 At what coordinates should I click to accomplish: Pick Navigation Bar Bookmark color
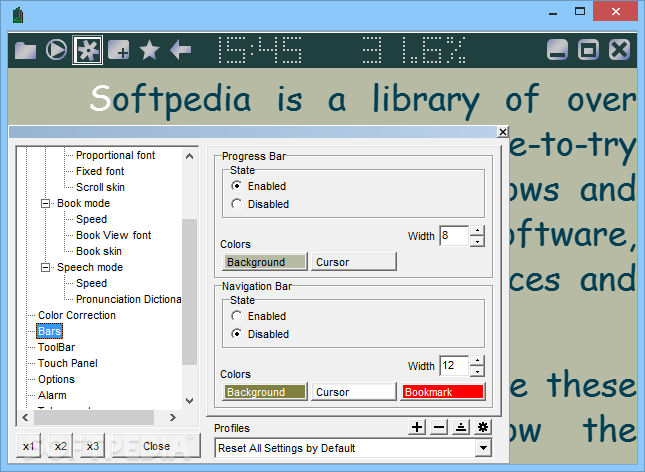pyautogui.click(x=443, y=392)
